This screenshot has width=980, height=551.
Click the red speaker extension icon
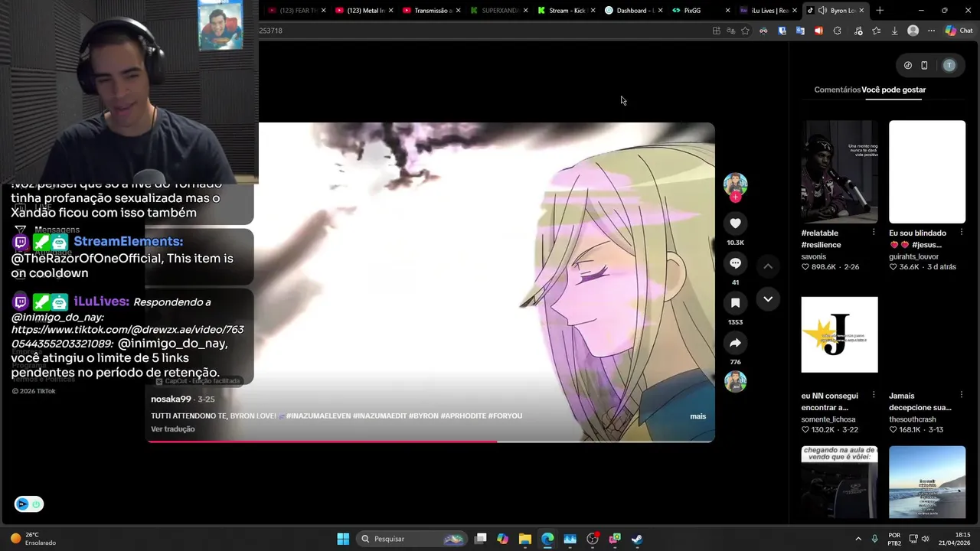818,31
